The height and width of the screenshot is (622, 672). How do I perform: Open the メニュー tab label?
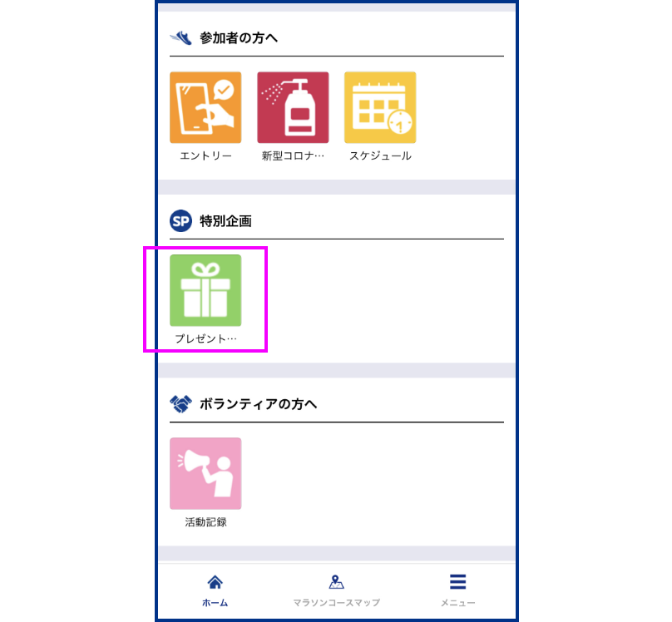tap(458, 603)
